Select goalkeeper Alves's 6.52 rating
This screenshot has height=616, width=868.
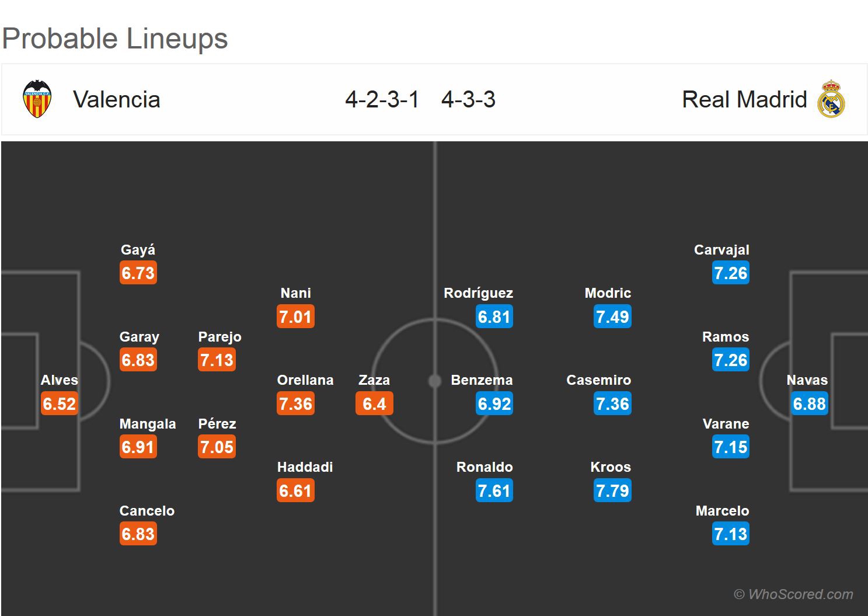(60, 404)
